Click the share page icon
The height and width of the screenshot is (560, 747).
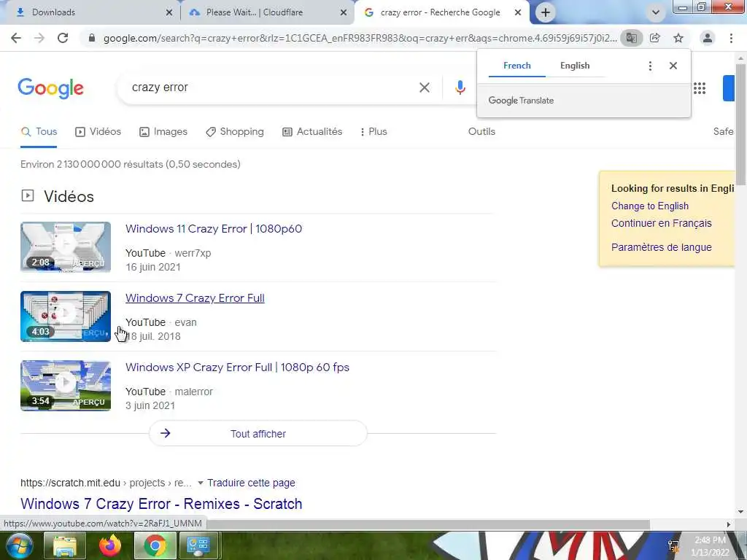tap(655, 38)
